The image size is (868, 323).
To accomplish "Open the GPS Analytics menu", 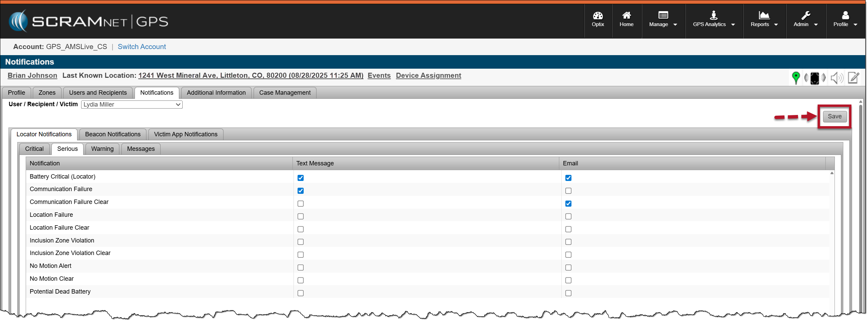I will click(713, 20).
